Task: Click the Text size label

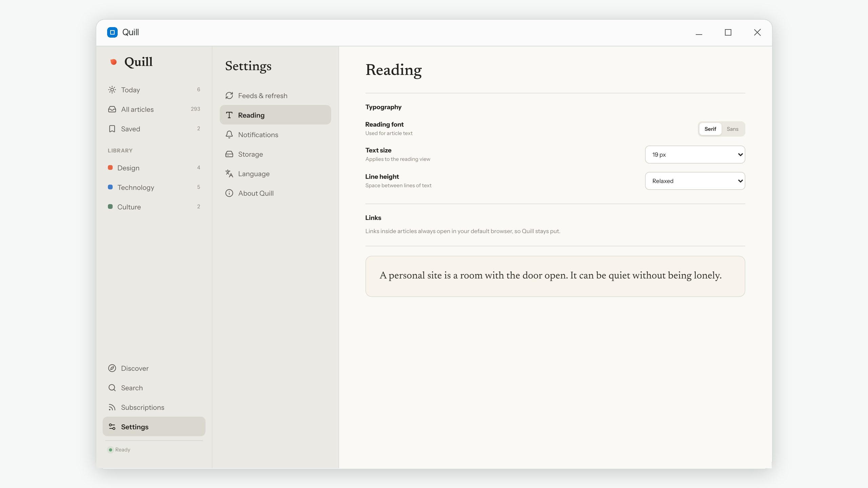Action: click(378, 150)
